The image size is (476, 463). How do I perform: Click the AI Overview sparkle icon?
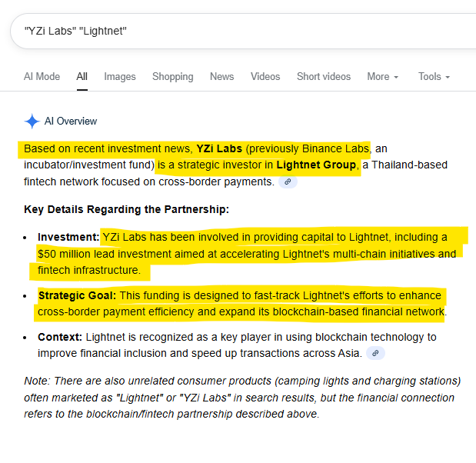click(32, 122)
